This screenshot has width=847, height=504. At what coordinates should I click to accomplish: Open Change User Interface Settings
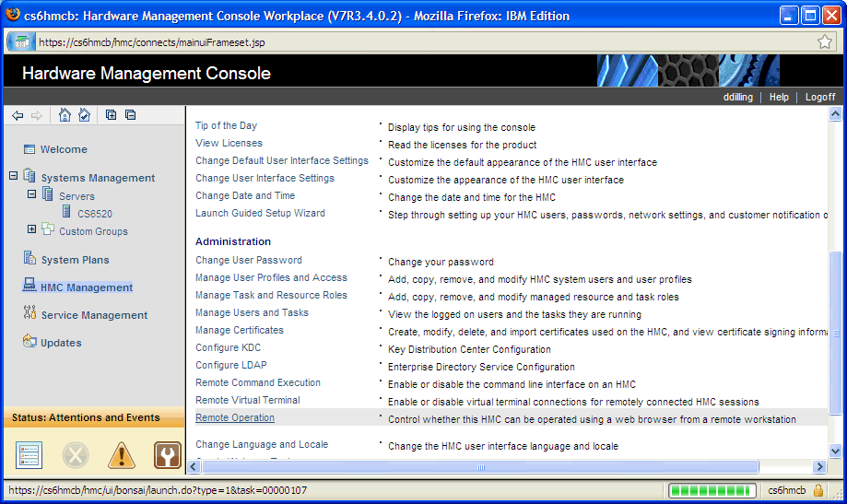point(265,178)
